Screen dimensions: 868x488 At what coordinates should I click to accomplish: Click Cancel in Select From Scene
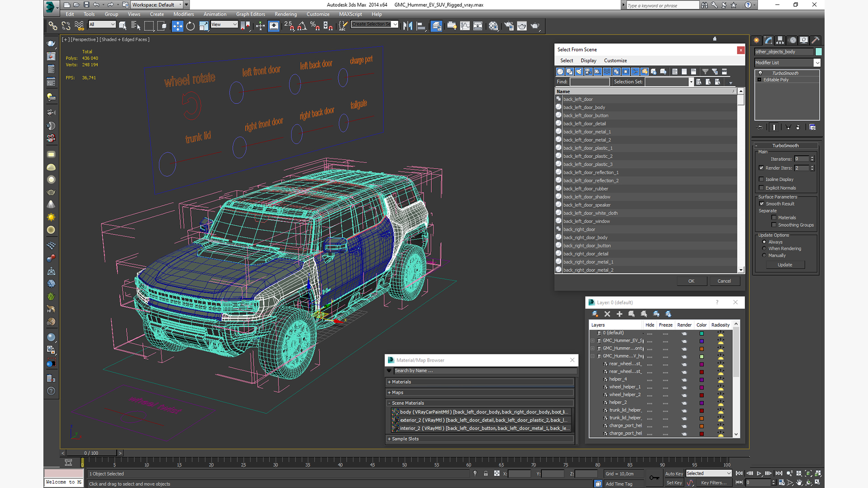click(724, 281)
